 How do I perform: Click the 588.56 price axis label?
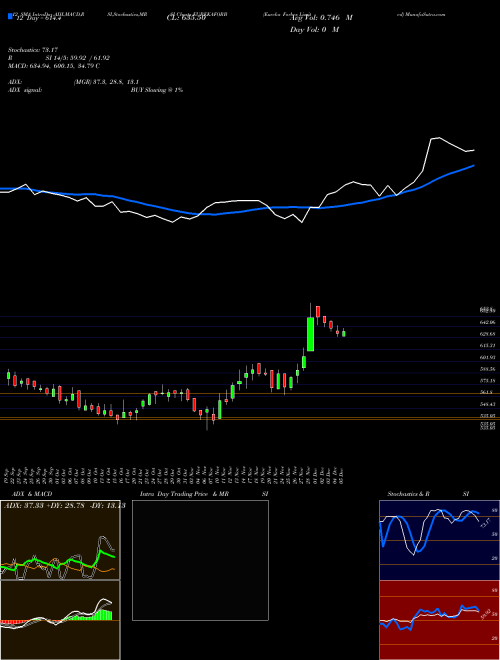coord(487,369)
